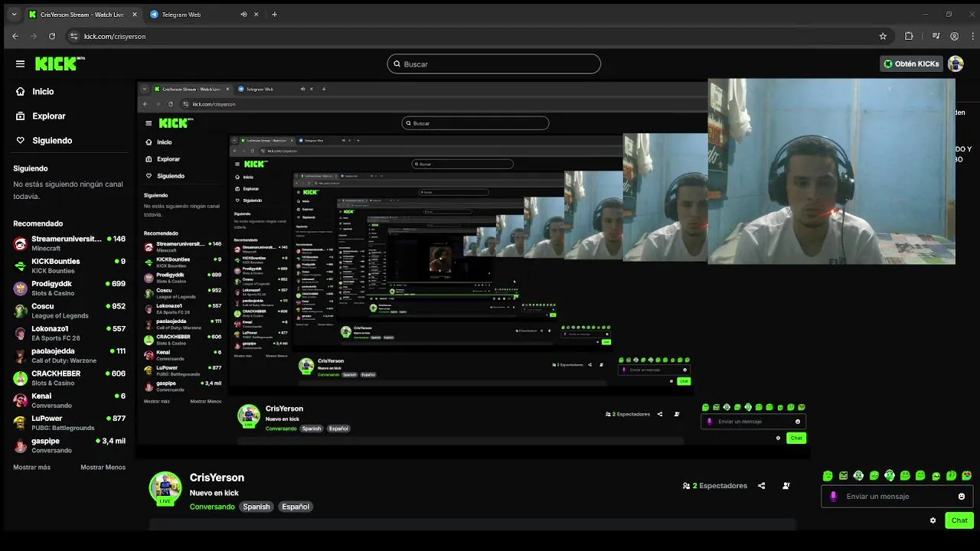The width and height of the screenshot is (980, 551).
Task: Click the Obtén KICKs button
Action: coord(911,64)
